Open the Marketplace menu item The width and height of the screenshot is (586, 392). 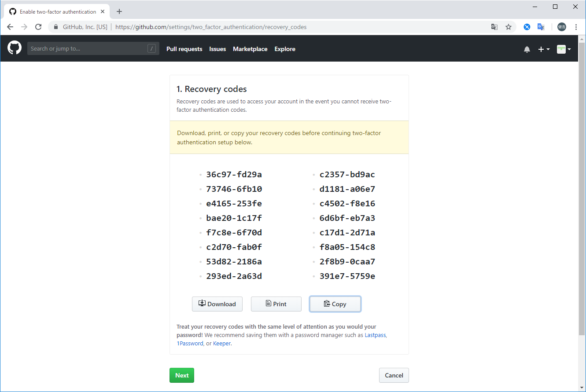click(250, 49)
